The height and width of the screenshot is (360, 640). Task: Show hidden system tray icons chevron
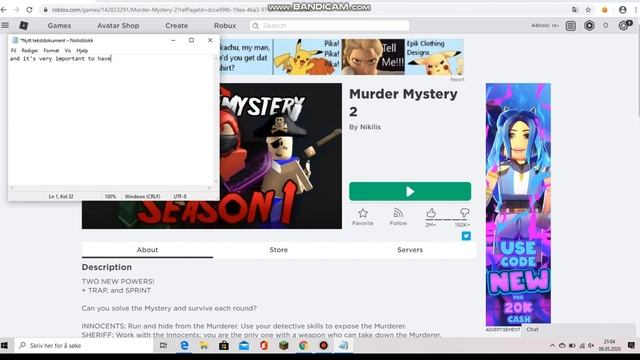click(x=552, y=345)
